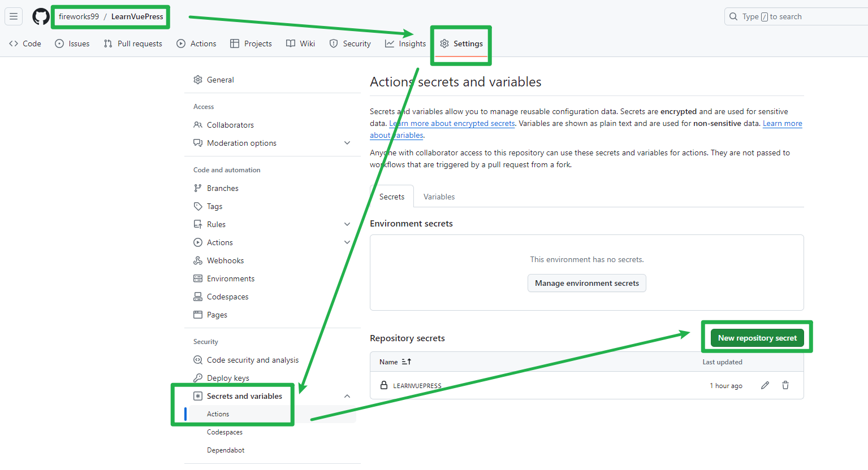Switch to the Variables tab

pos(439,196)
